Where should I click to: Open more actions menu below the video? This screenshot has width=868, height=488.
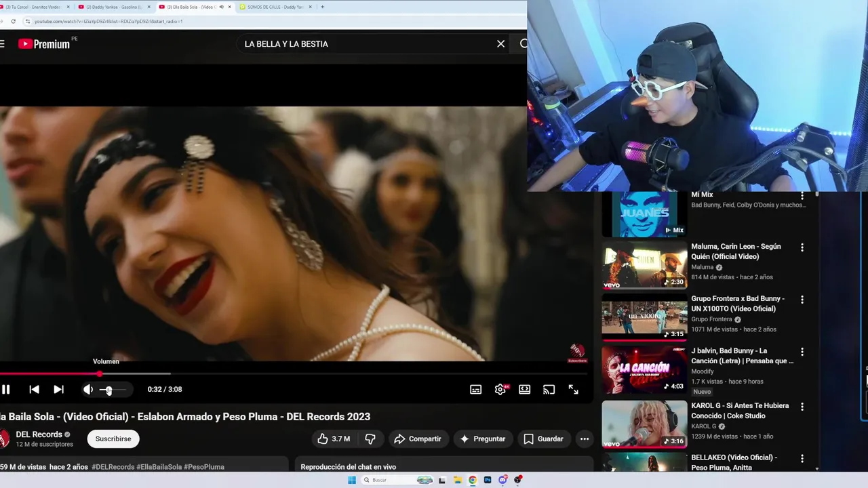[585, 439]
